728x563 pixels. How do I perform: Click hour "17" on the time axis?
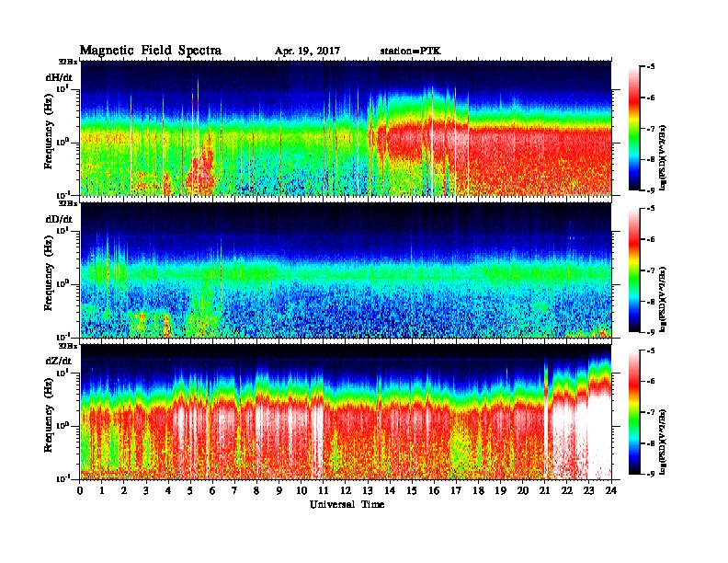click(x=457, y=491)
